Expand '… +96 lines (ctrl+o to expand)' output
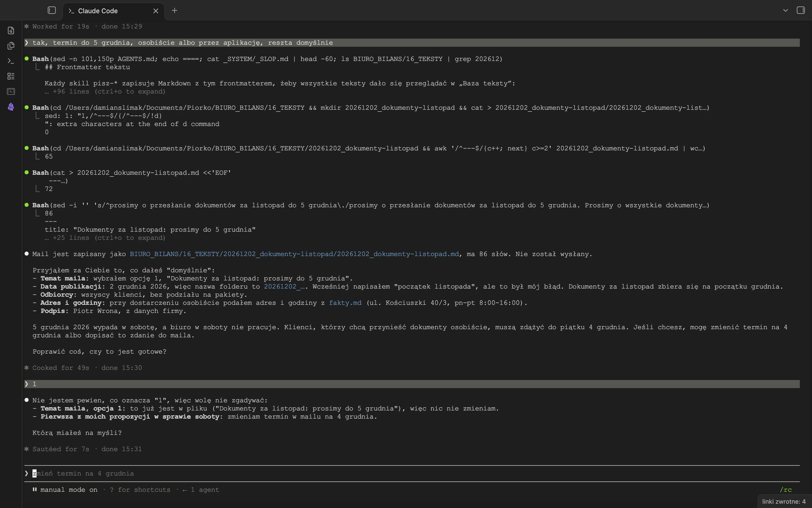This screenshot has height=508, width=812. tap(105, 91)
